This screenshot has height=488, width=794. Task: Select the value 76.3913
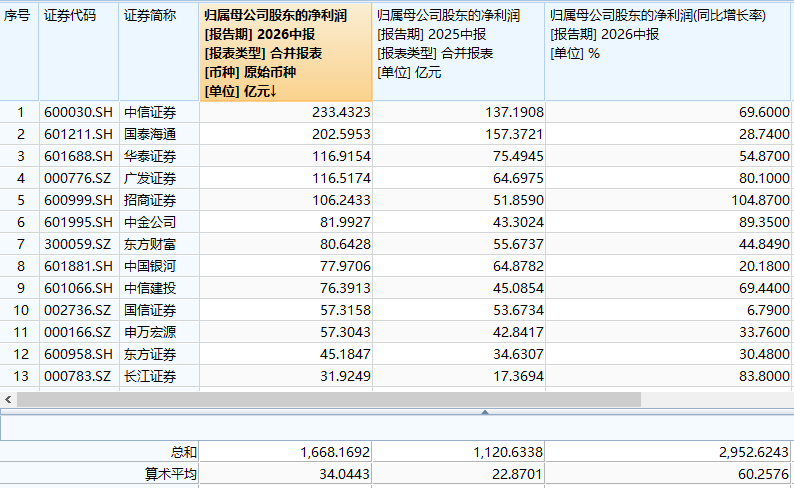click(x=345, y=288)
